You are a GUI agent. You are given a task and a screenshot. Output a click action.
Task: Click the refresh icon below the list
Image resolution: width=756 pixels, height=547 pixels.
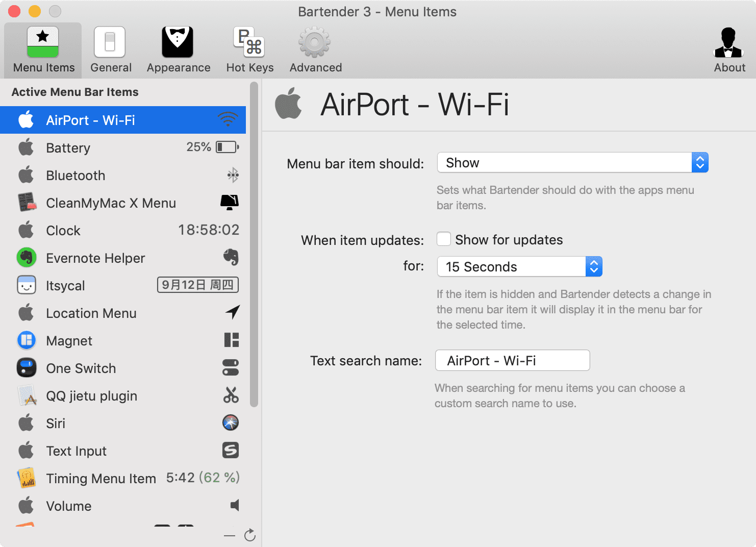[x=250, y=535]
